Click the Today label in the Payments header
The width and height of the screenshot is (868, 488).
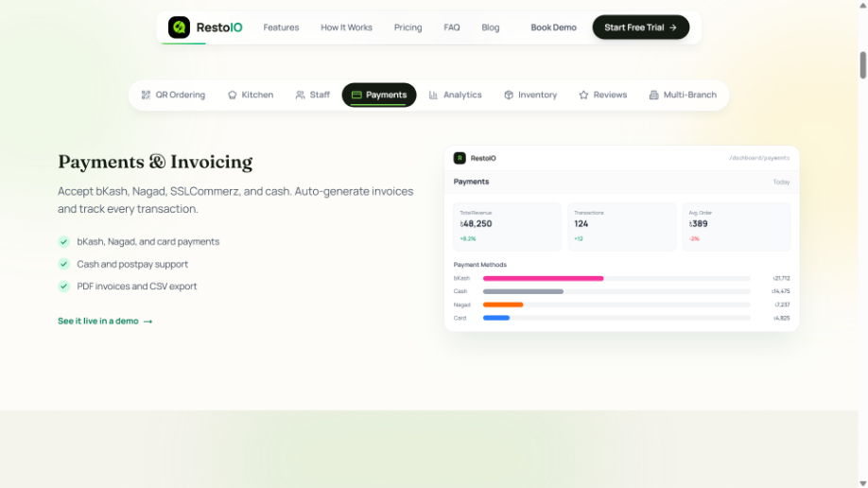[x=781, y=182]
